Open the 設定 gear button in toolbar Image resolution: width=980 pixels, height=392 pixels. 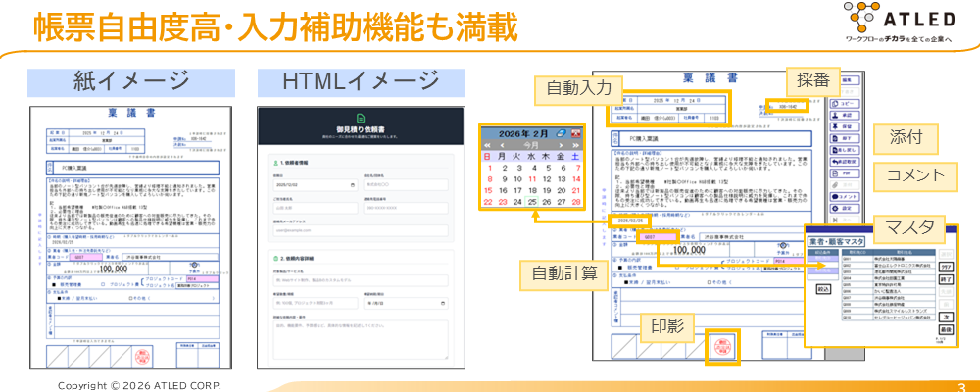click(845, 208)
